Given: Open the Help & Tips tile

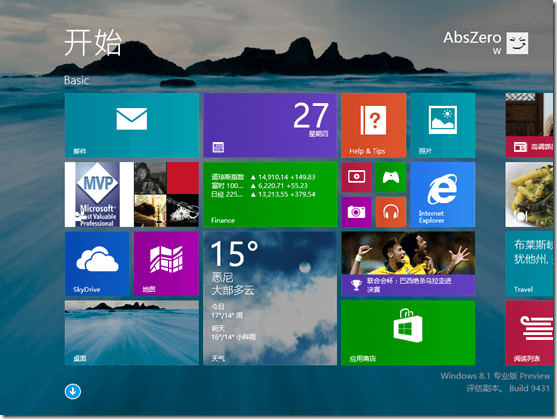Looking at the screenshot, I should [373, 125].
